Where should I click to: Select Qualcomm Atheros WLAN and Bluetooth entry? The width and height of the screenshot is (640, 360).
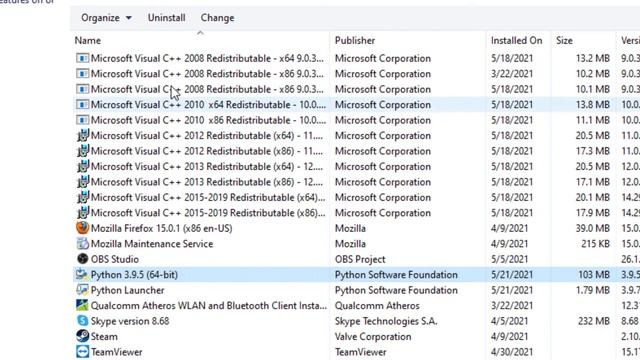coord(209,306)
